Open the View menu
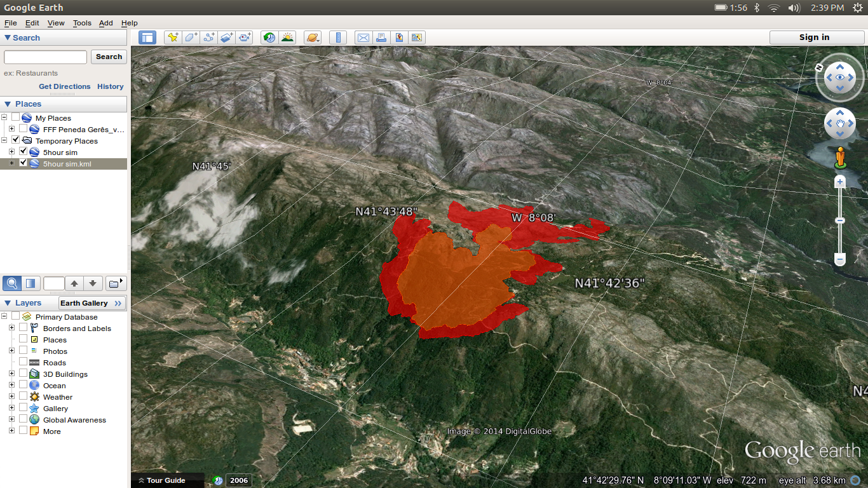 pyautogui.click(x=56, y=23)
